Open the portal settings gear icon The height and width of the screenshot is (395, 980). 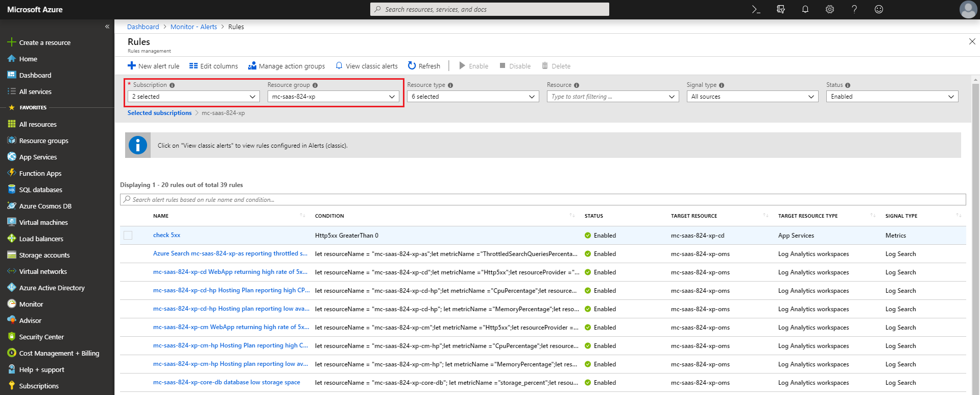coord(830,9)
